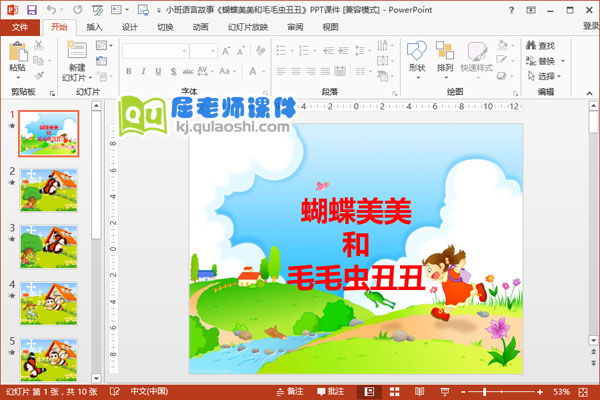The image size is (600, 400).
Task: Justify the paragraph text
Action: pos(325,71)
